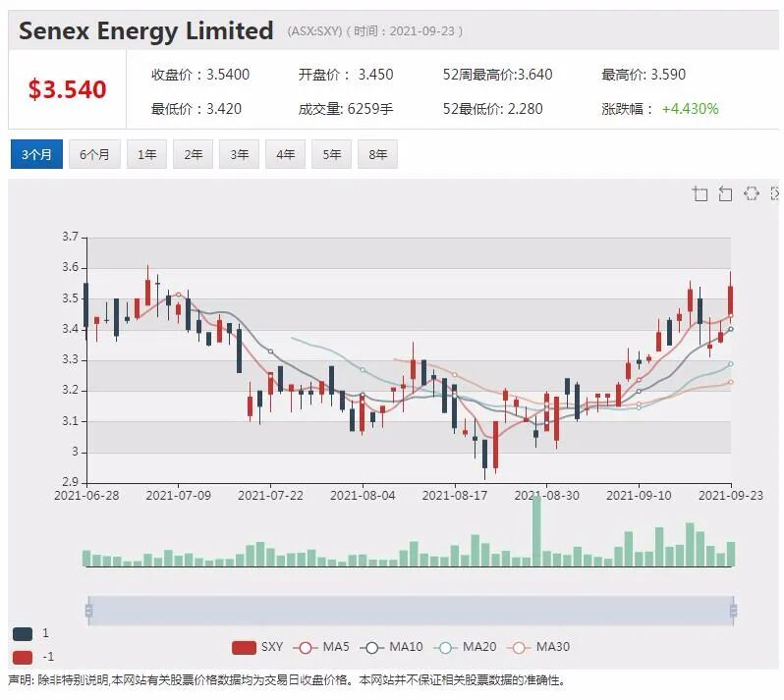Select the 8年 range button
This screenshot has width=784, height=700.
(x=377, y=154)
